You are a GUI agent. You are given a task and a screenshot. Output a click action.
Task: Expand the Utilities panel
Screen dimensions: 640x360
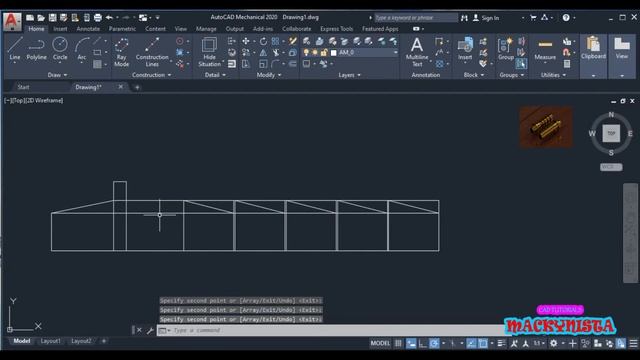[x=553, y=75]
